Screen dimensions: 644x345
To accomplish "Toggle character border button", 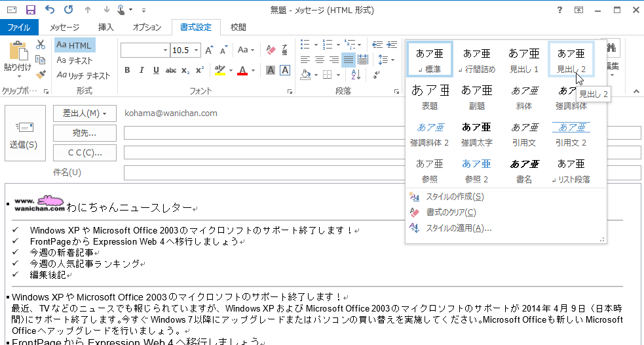I will (x=285, y=70).
